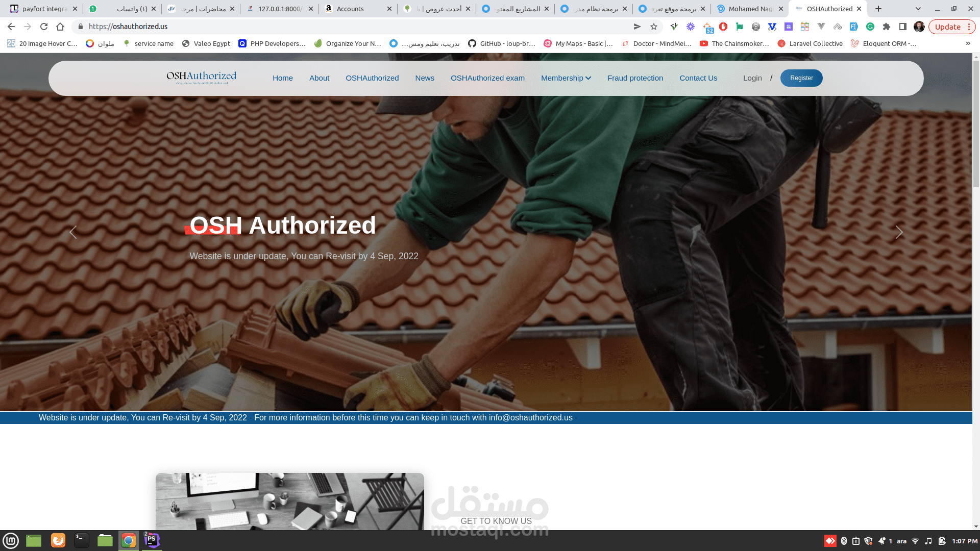Open the Fraud protection page
Image resolution: width=980 pixels, height=551 pixels.
click(635, 78)
